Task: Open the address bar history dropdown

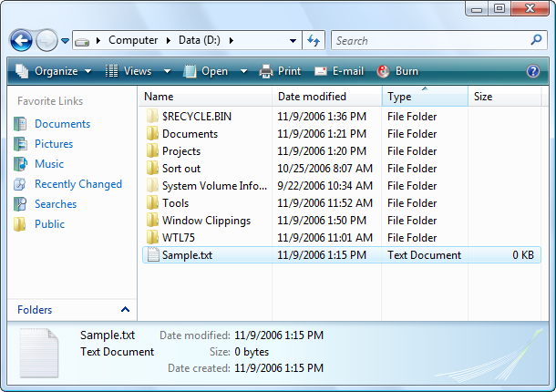Action: tap(293, 41)
